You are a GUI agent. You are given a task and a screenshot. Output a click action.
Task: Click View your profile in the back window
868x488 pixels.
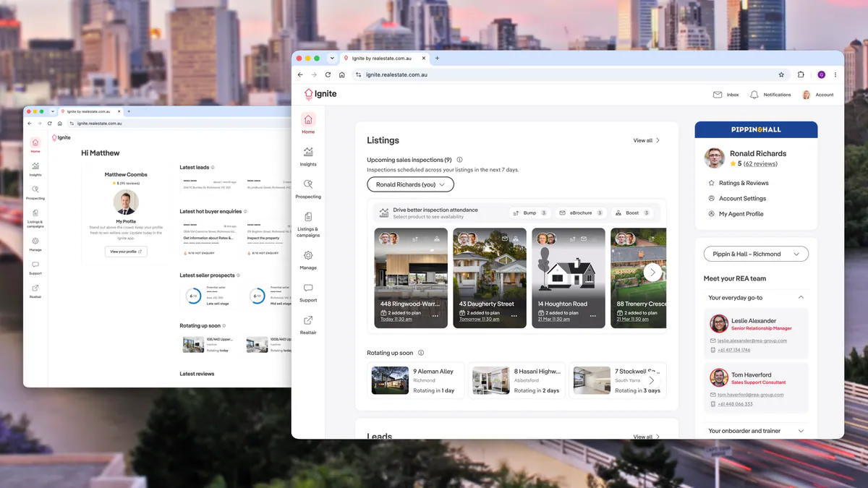pyautogui.click(x=126, y=252)
